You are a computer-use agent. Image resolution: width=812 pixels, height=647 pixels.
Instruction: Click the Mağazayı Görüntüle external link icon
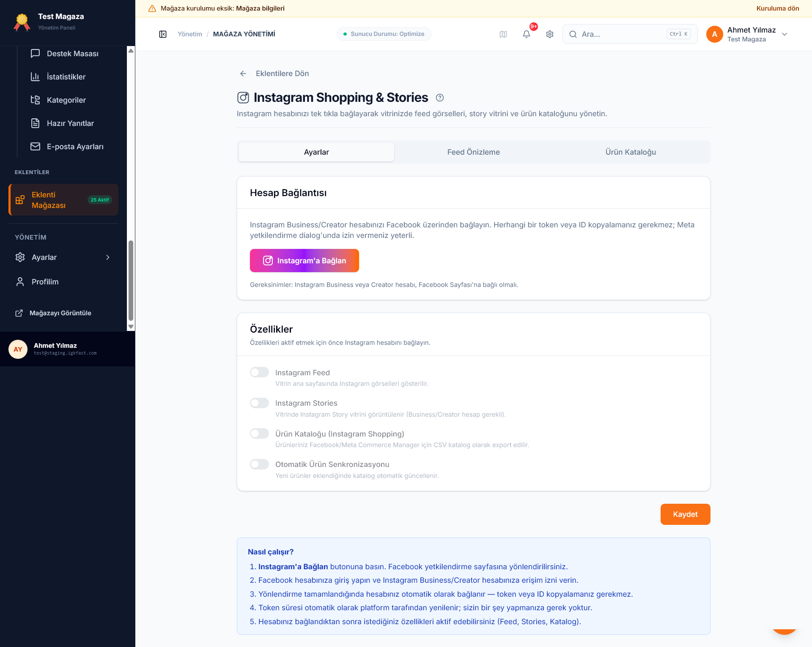[19, 313]
